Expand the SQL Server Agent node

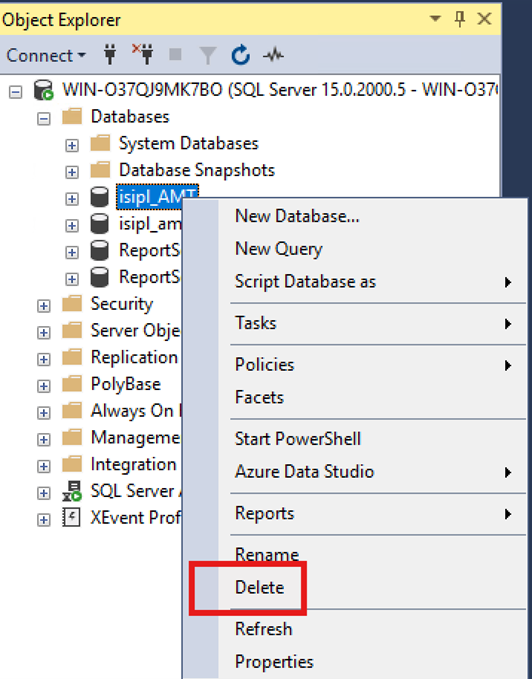click(44, 493)
